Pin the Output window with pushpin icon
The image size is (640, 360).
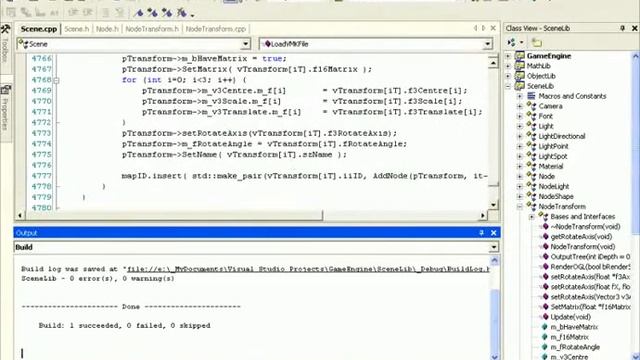pyautogui.click(x=481, y=233)
